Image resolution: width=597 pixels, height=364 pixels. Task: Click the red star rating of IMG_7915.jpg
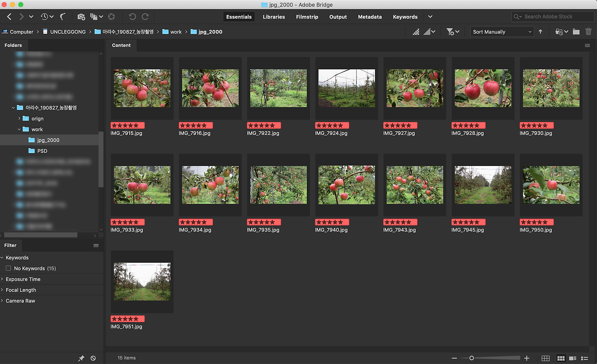point(127,125)
